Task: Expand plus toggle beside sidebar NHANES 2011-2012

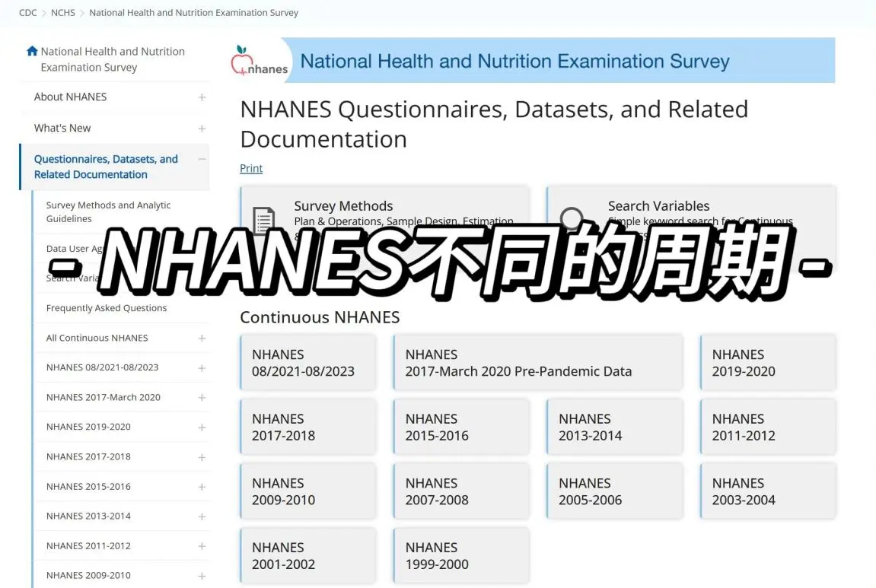Action: click(x=202, y=546)
